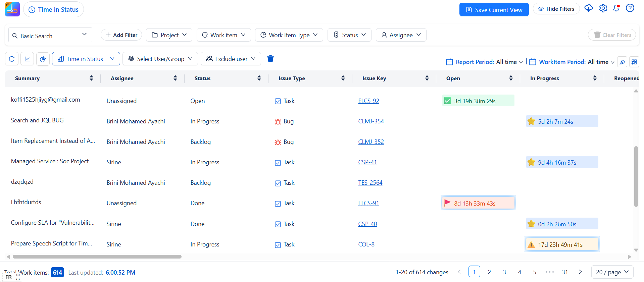Click the cloud download export icon
This screenshot has width=644, height=282.
point(588,8)
